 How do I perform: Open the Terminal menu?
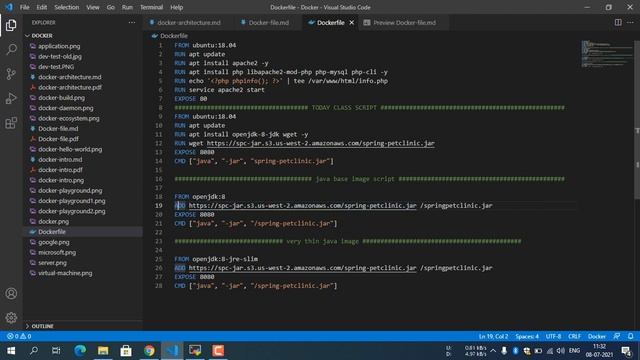151,7
